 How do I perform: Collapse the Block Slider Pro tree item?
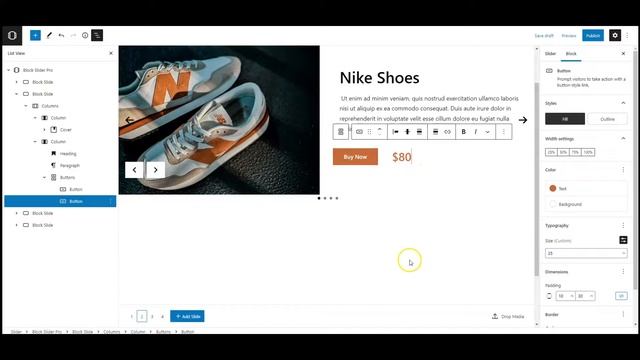9,70
